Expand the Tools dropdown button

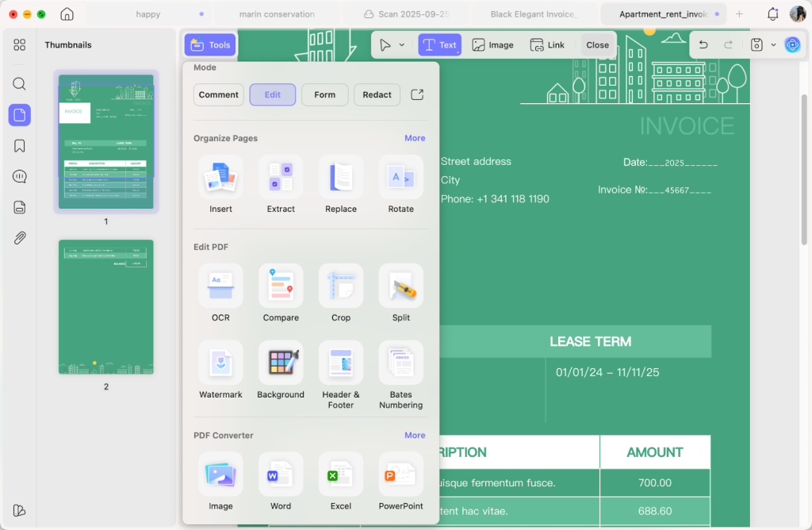(210, 45)
